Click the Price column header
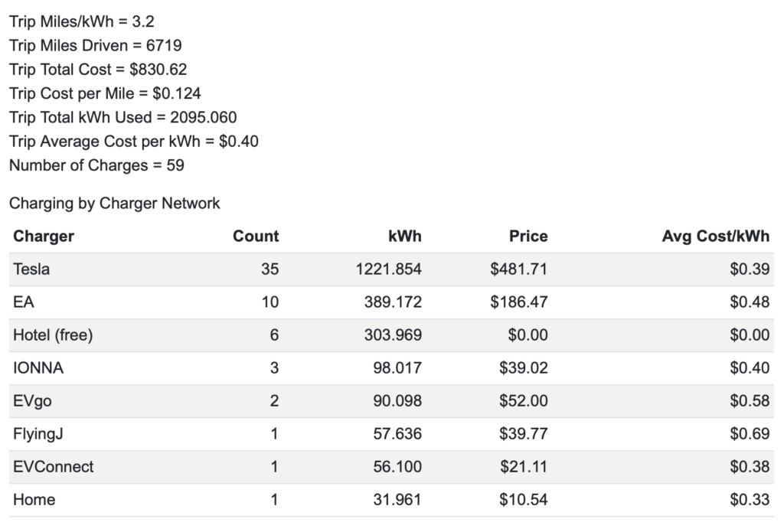Viewport: 784px width, 532px height. pos(528,236)
